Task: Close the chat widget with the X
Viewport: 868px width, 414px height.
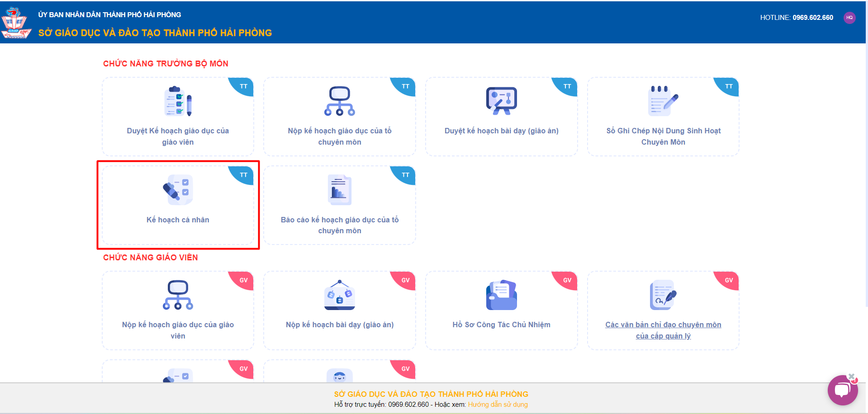Action: [x=851, y=376]
